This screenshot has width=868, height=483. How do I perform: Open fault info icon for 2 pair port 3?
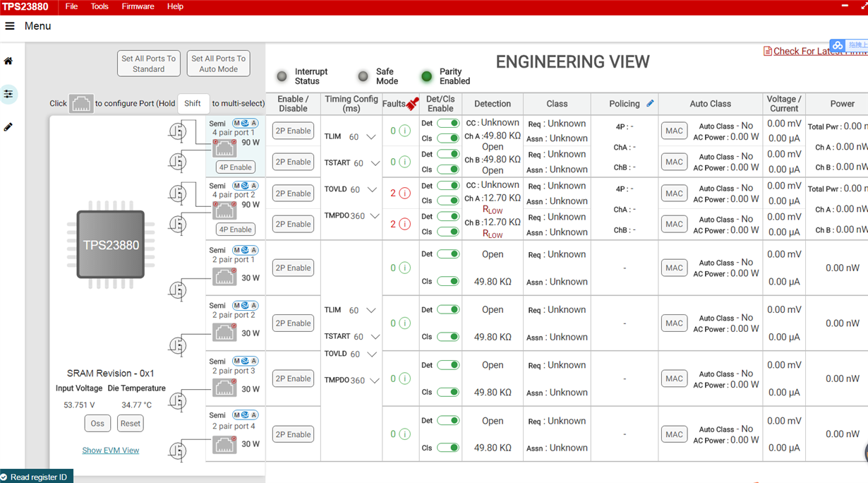pos(404,378)
